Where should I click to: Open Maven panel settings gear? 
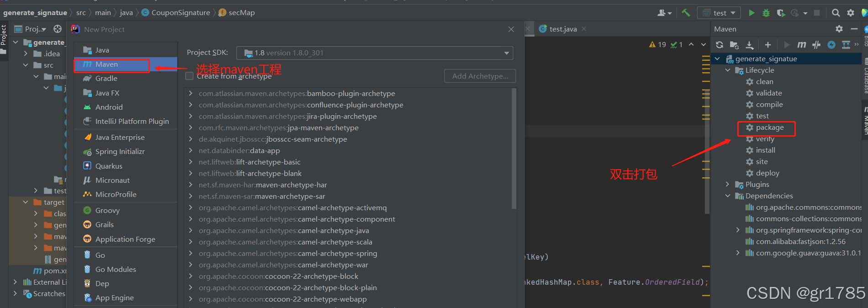(x=839, y=29)
